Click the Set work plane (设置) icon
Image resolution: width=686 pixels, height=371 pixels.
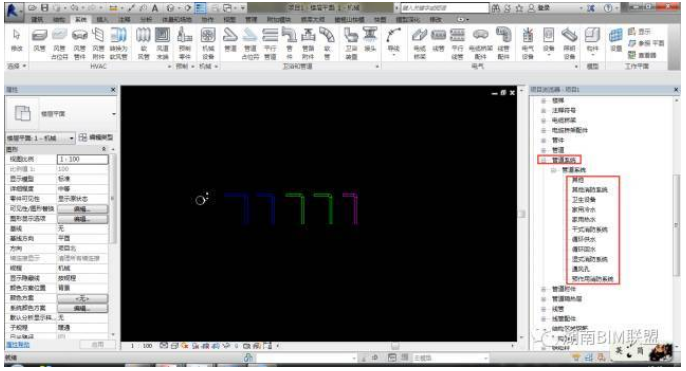(x=616, y=41)
